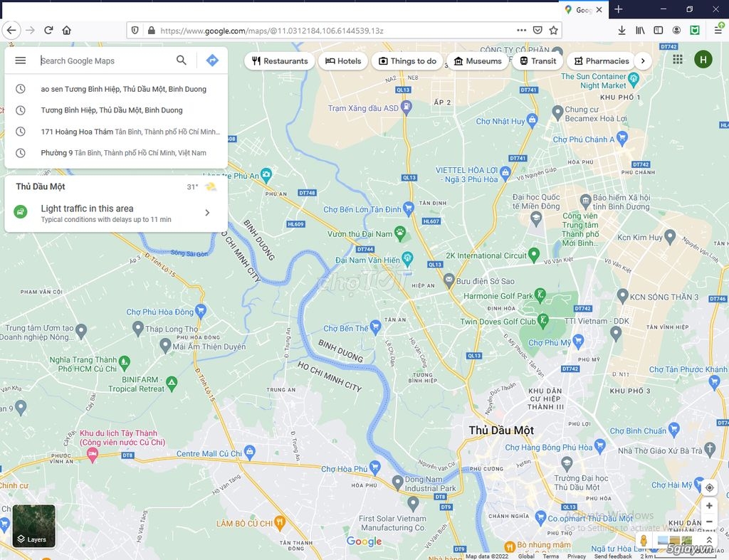Open the Firefox library
Screen dimensions: 729x560
(x=640, y=30)
